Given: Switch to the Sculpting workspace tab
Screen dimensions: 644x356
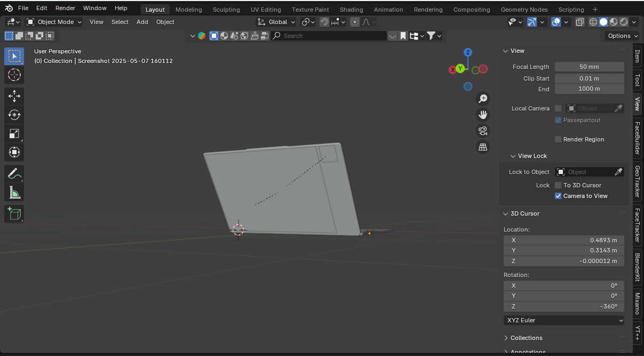Looking at the screenshot, I should [226, 10].
